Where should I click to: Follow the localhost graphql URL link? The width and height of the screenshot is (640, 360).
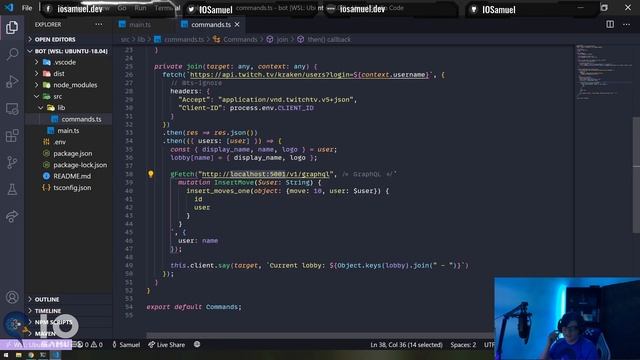coord(267,174)
